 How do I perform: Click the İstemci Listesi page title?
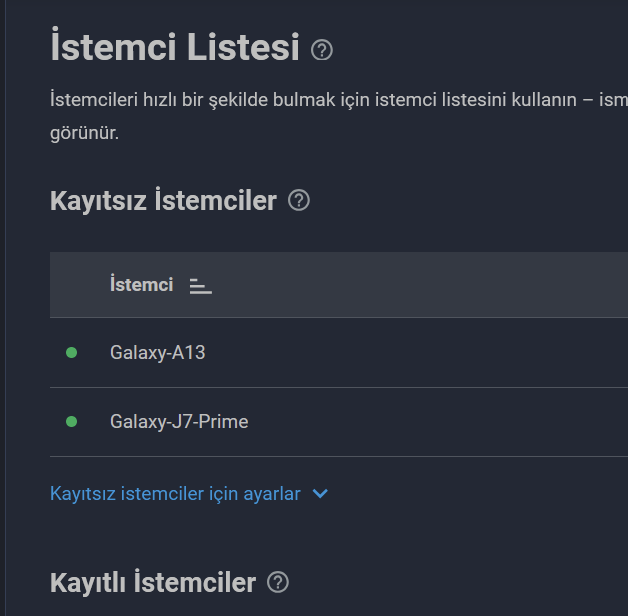click(x=175, y=46)
